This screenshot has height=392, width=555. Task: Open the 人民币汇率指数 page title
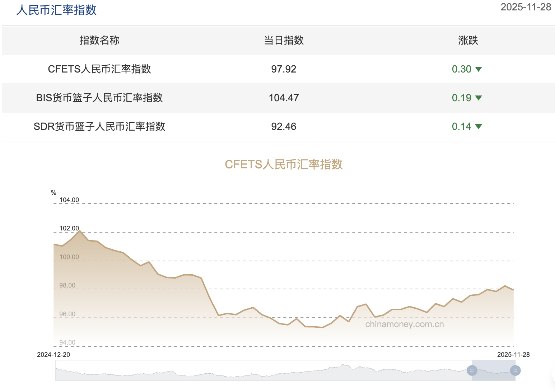pyautogui.click(x=56, y=10)
